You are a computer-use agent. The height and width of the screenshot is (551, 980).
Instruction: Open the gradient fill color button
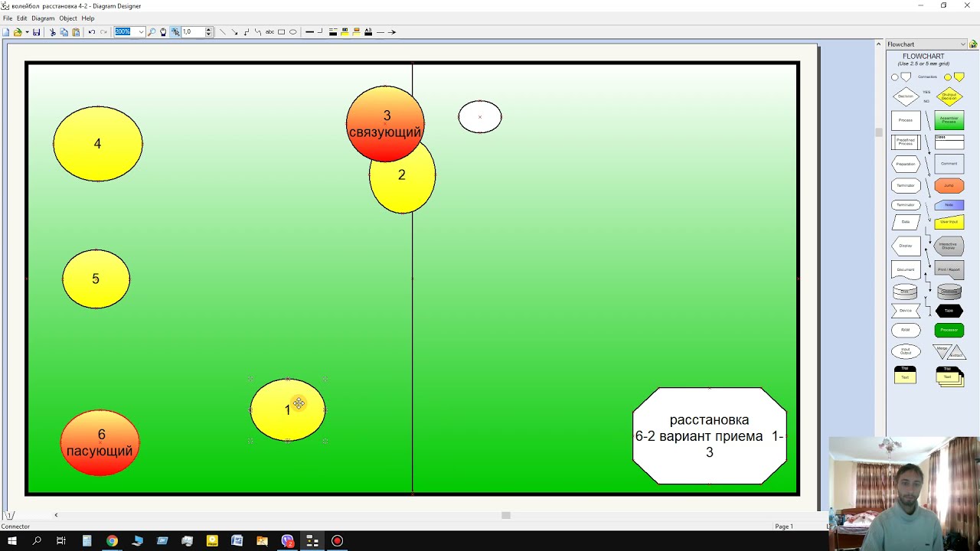[356, 32]
